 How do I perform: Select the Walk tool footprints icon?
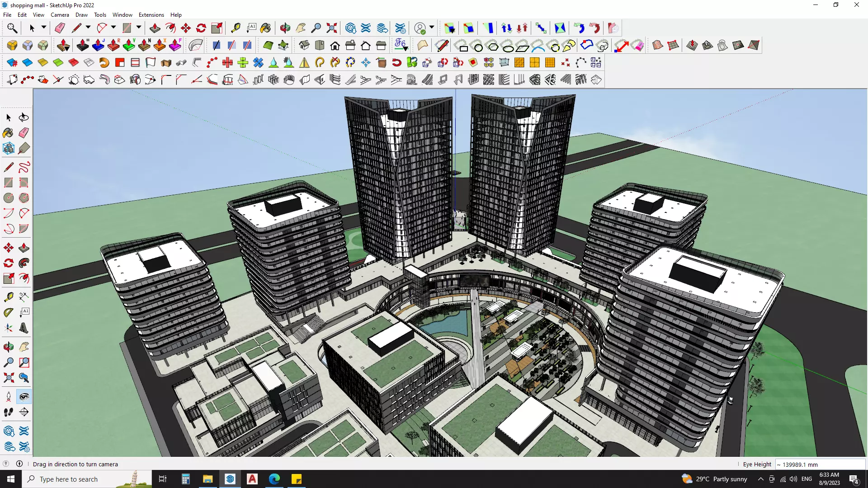coord(8,412)
